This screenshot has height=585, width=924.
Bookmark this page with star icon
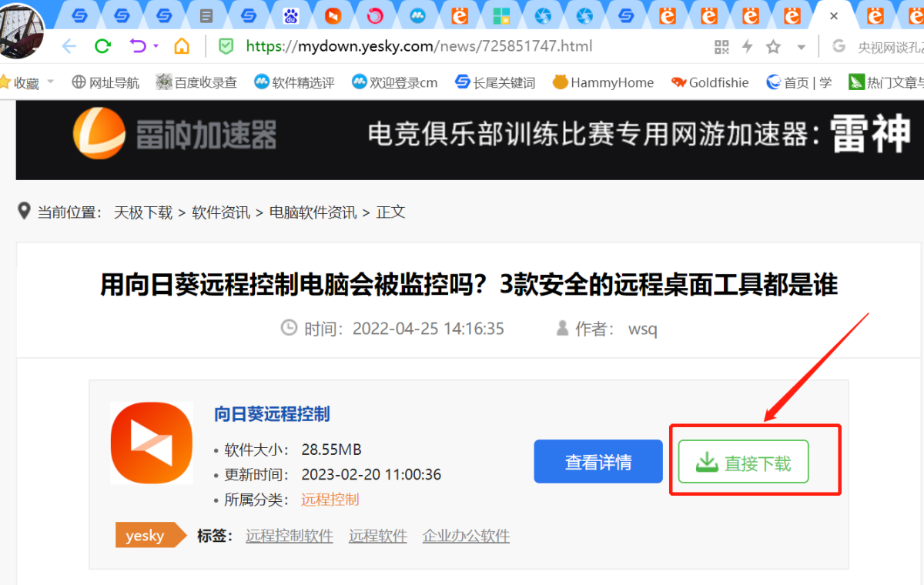coord(774,47)
